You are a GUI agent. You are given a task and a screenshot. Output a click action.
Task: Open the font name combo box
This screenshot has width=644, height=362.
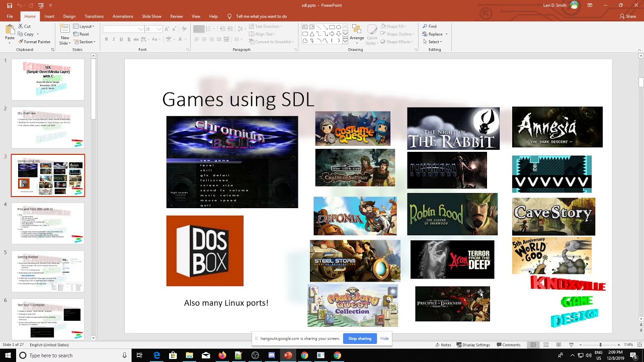[x=123, y=29]
